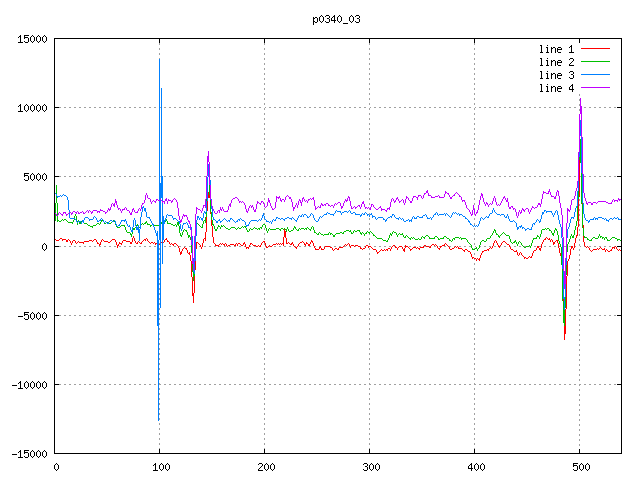
Task: Select the legend label line 1
Action: click(x=556, y=49)
